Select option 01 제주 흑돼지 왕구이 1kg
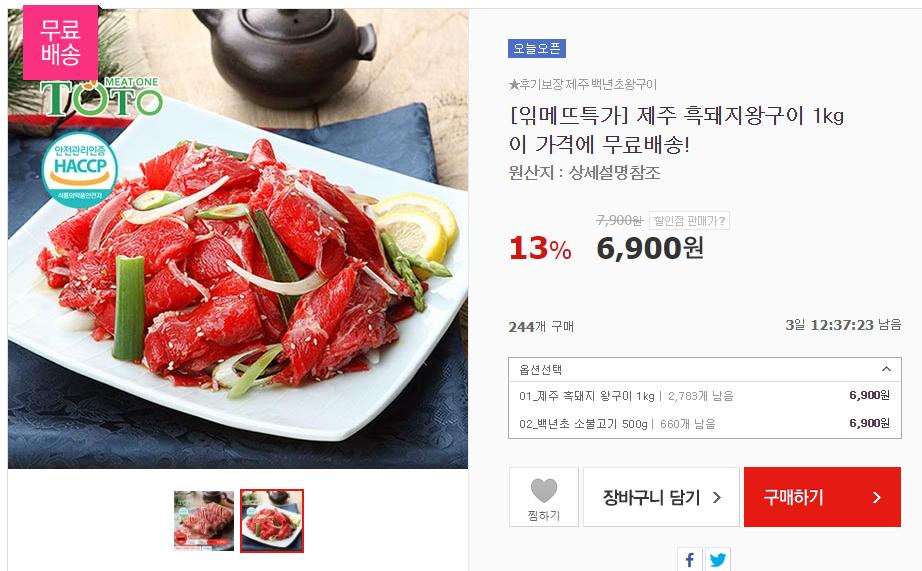 click(704, 396)
